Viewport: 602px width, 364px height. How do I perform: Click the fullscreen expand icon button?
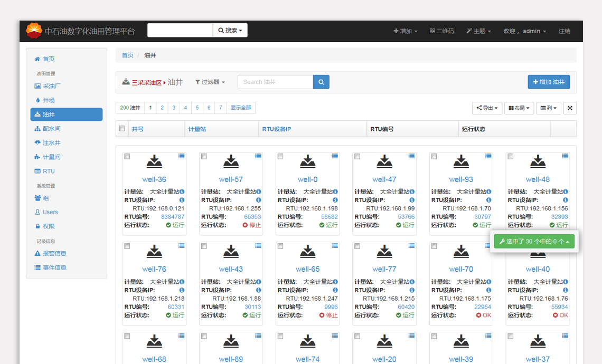(570, 108)
